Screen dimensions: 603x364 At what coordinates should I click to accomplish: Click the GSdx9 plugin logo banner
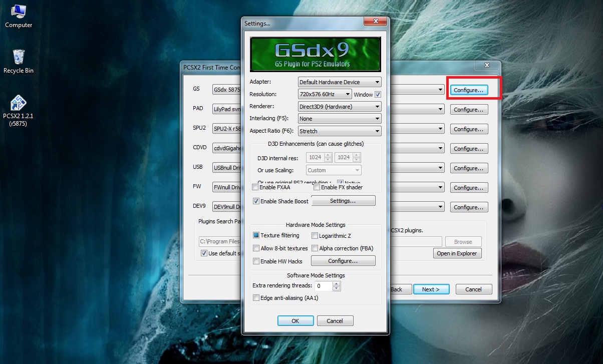[315, 55]
